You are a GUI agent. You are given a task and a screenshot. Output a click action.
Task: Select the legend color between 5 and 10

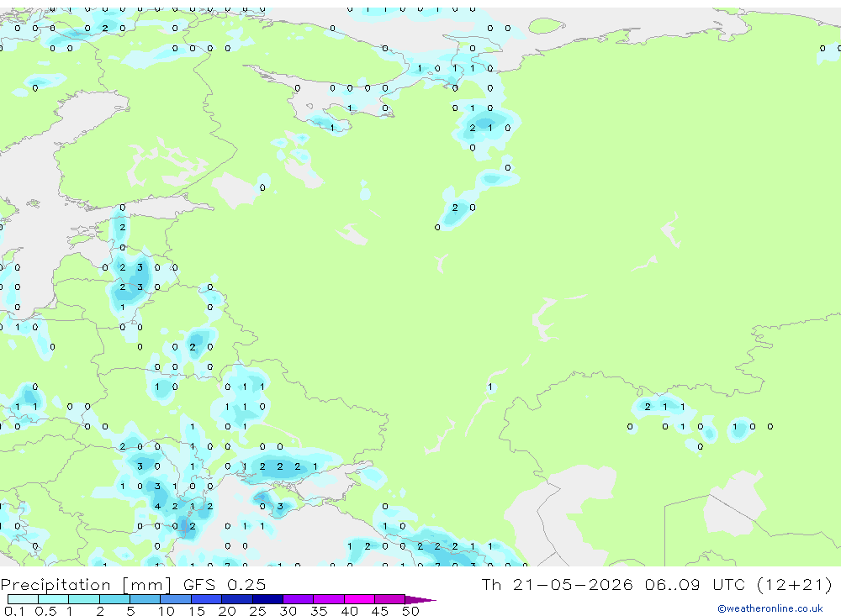[x=145, y=599]
